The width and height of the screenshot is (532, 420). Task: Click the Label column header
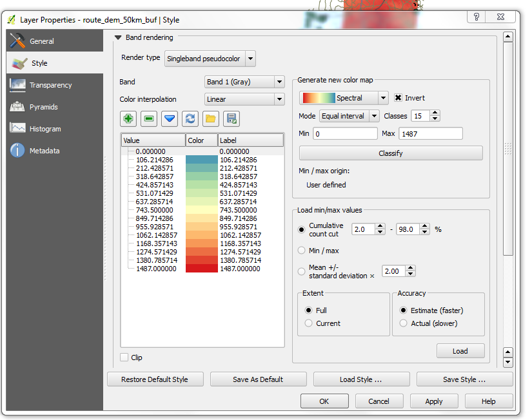pyautogui.click(x=251, y=140)
